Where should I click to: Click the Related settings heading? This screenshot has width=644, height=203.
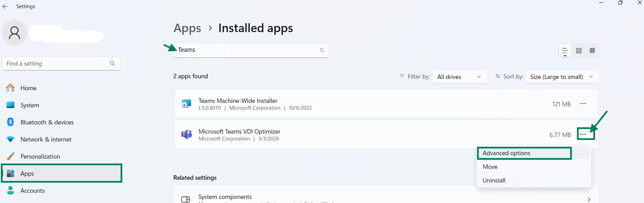tap(195, 178)
